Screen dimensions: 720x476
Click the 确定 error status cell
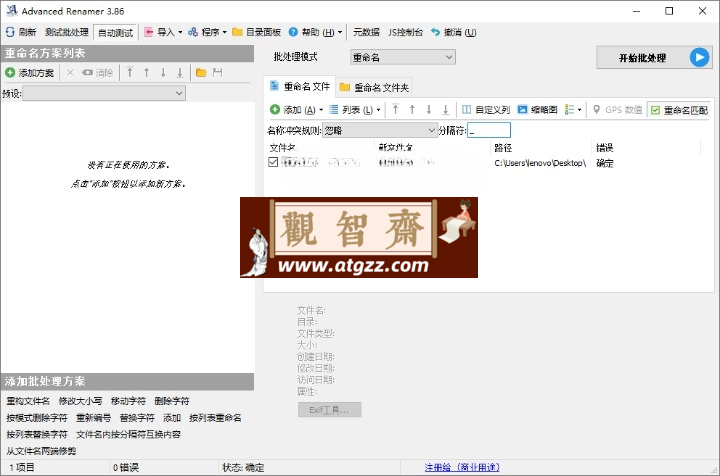tap(605, 163)
